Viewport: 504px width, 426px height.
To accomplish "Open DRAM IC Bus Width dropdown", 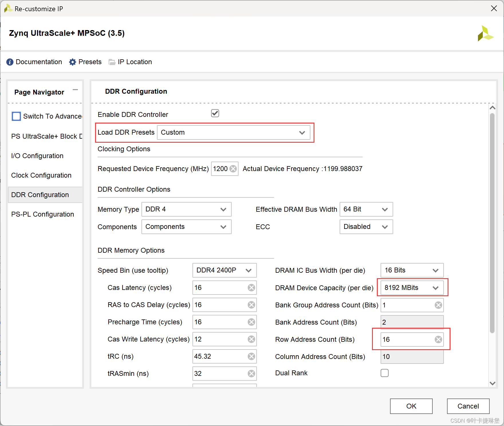I will [x=412, y=270].
